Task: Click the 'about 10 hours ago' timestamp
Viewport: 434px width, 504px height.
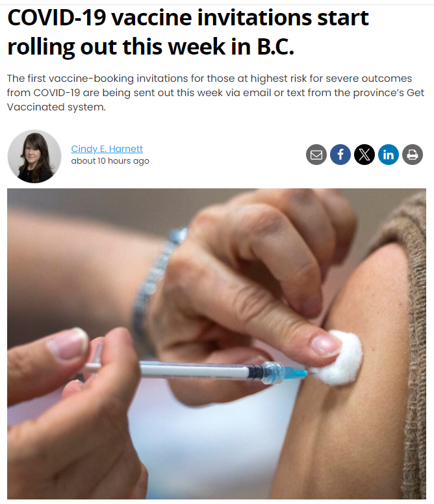Action: pyautogui.click(x=110, y=160)
